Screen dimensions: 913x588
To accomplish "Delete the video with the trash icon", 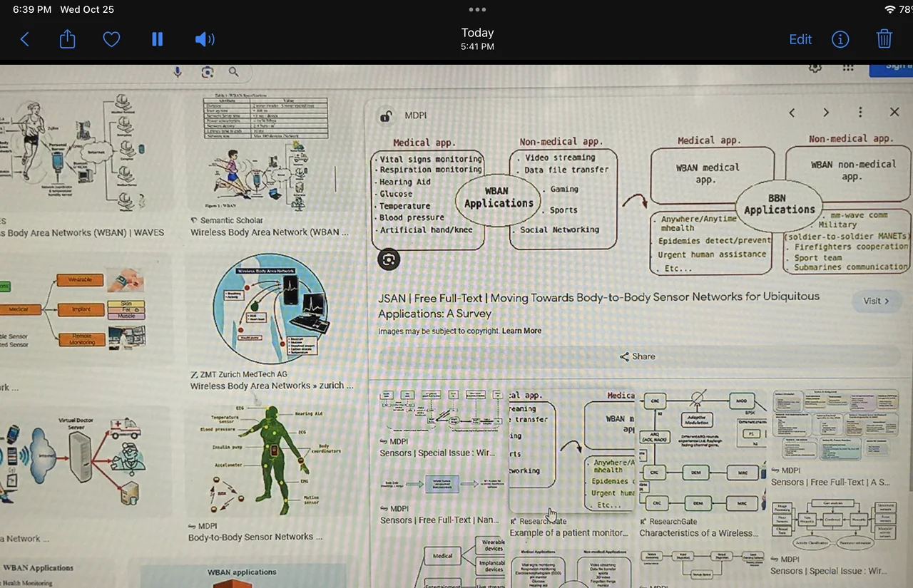I will coord(884,38).
